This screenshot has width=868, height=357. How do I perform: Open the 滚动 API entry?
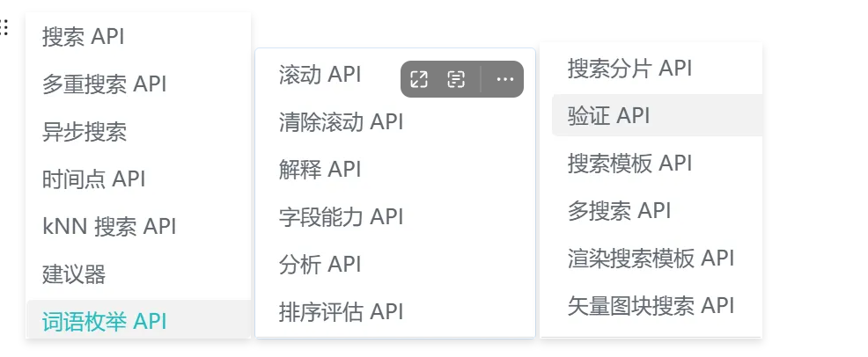[320, 74]
